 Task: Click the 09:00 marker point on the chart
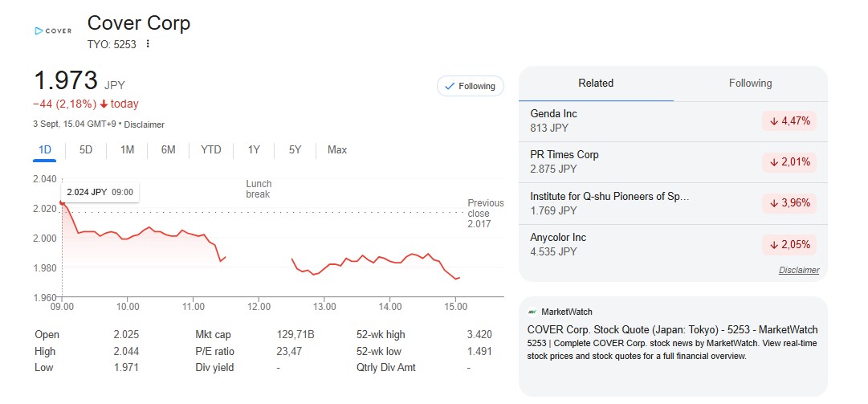click(x=62, y=202)
